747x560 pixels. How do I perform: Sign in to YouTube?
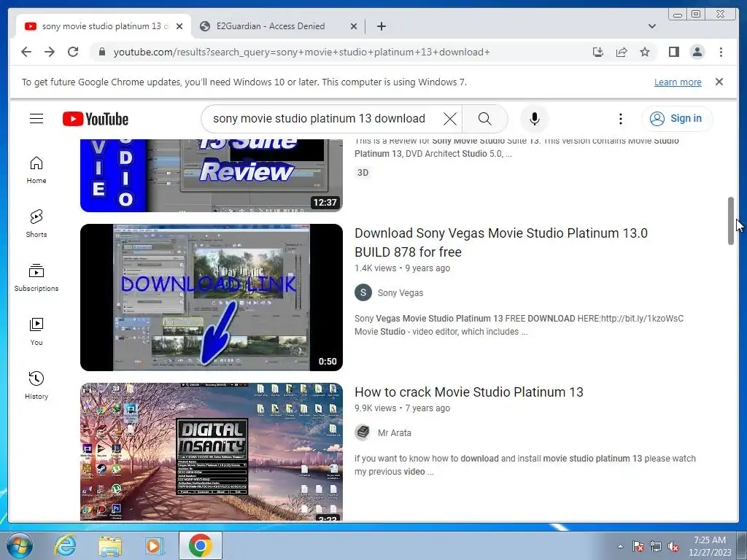677,119
